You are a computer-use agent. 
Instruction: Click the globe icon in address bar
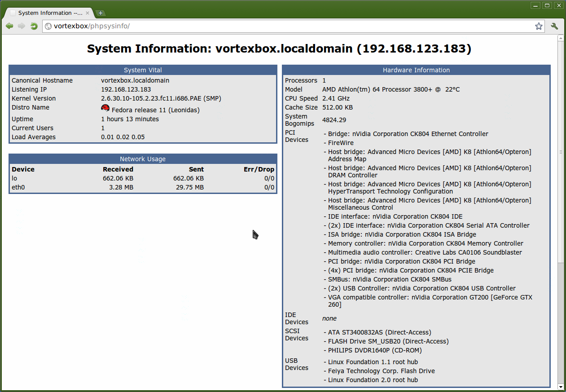(x=48, y=26)
